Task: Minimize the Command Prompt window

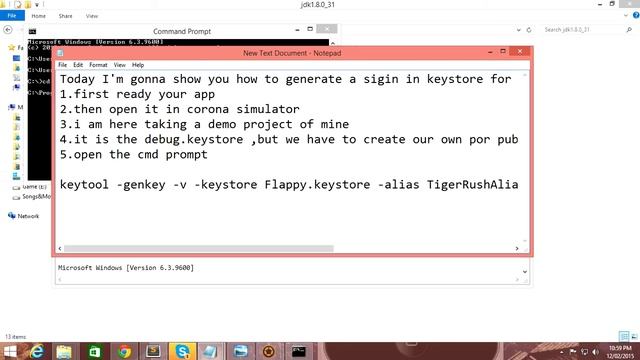Action: click(x=297, y=30)
